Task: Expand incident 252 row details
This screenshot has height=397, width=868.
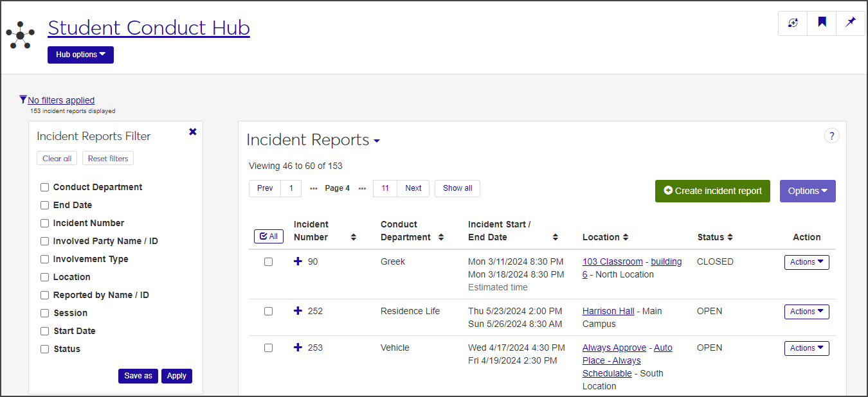Action: (298, 311)
